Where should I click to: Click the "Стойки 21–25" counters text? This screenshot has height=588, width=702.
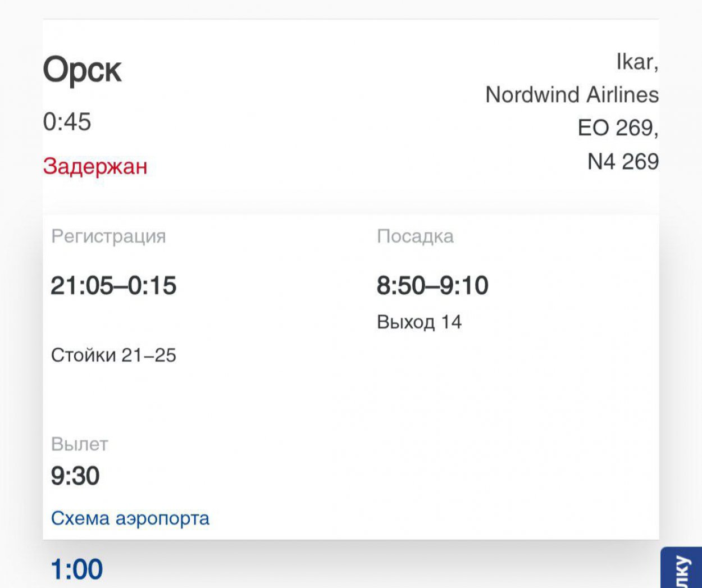[x=113, y=355]
